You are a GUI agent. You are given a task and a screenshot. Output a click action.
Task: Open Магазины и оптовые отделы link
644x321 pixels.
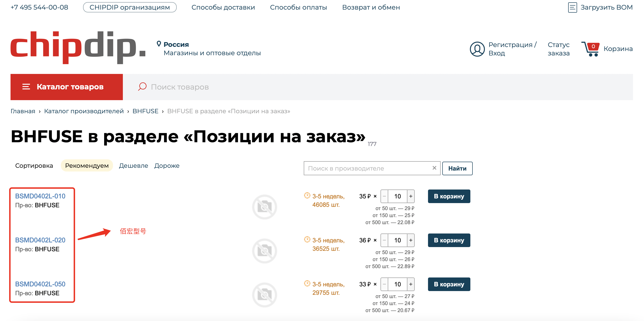point(212,53)
